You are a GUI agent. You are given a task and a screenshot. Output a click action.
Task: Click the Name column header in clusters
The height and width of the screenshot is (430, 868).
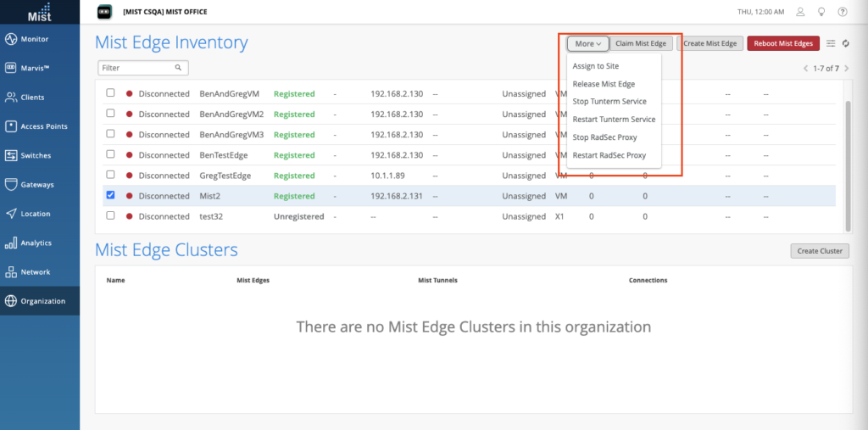tap(115, 281)
